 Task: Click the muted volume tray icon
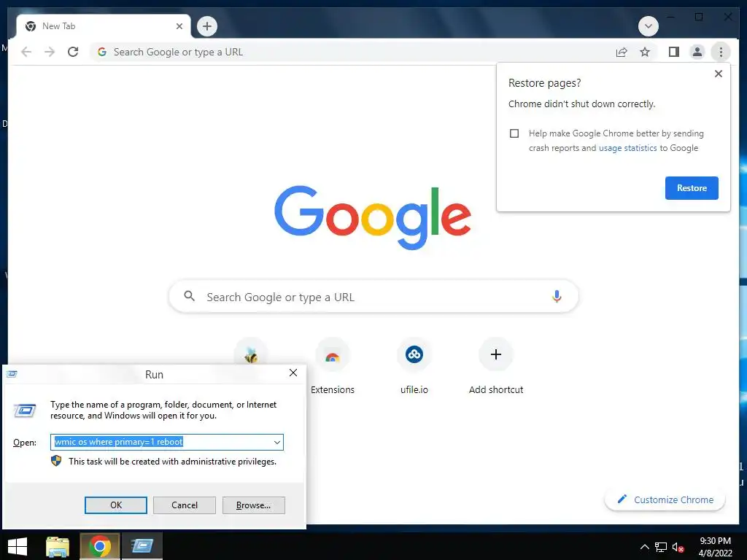click(678, 547)
